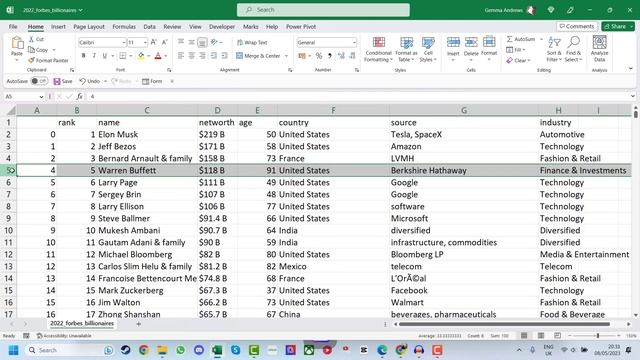Click the Insert Function fx icon
This screenshot has height=360, width=640.
click(x=80, y=96)
